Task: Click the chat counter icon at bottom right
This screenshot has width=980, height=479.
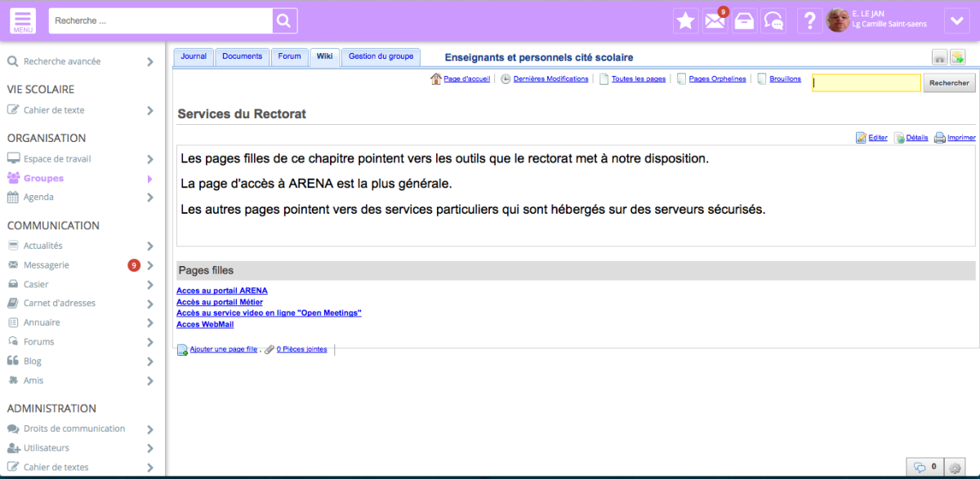Action: point(925,468)
